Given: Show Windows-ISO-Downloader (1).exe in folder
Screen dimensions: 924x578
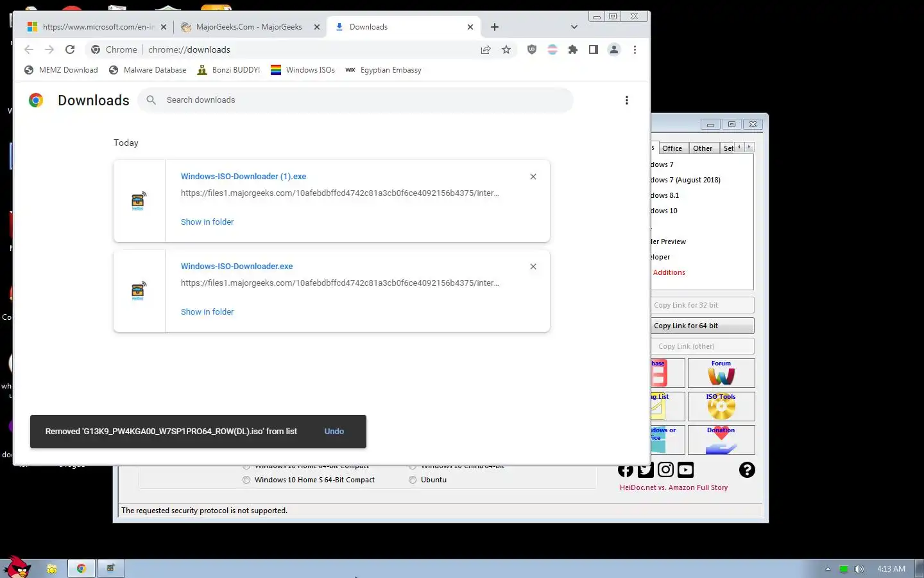Looking at the screenshot, I should [207, 222].
